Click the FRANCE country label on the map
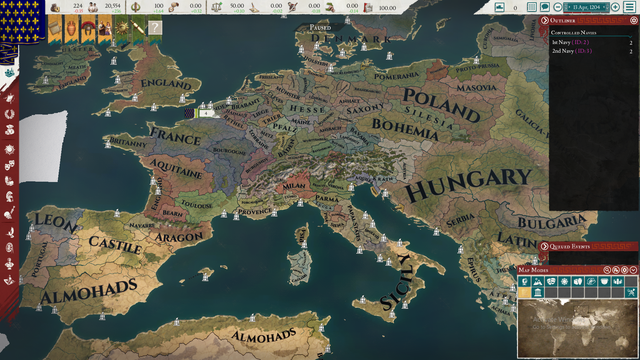Image resolution: width=640 pixels, height=360 pixels. [175, 136]
